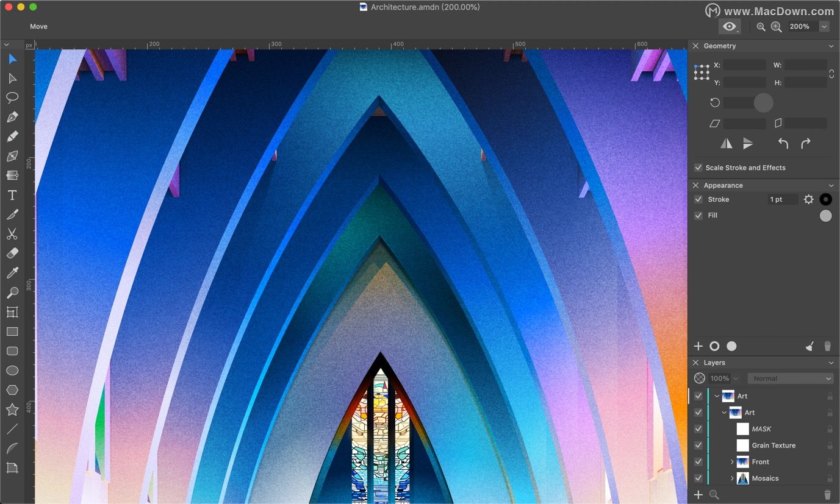Image resolution: width=840 pixels, height=504 pixels.
Task: Click the rotation angle dial
Action: tap(763, 102)
